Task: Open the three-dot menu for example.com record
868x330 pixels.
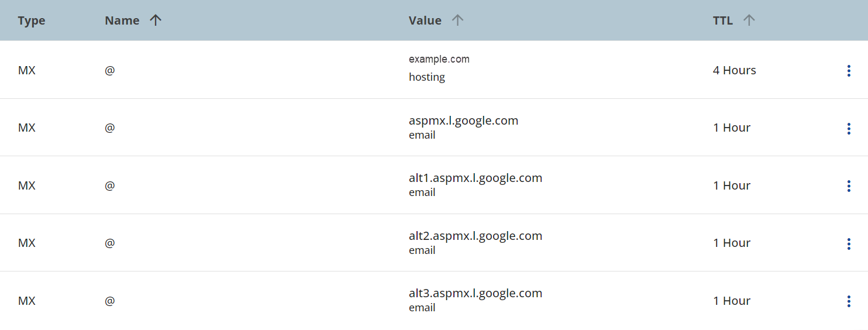Action: pos(849,71)
